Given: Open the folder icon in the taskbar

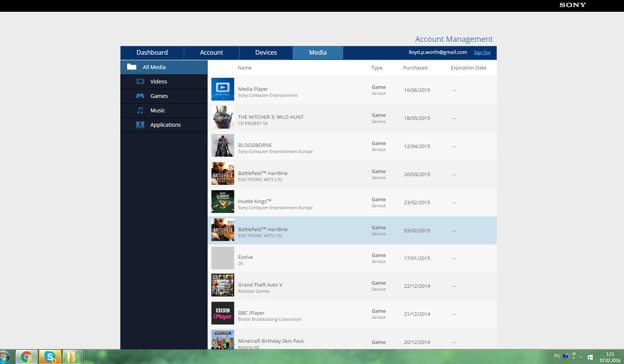Looking at the screenshot, I should coord(71,357).
